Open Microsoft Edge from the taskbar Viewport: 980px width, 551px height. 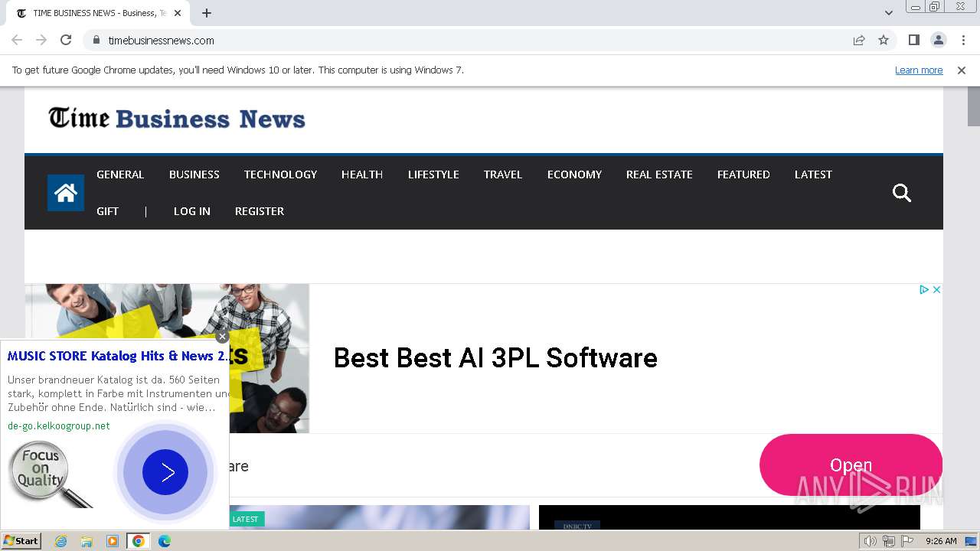click(165, 541)
